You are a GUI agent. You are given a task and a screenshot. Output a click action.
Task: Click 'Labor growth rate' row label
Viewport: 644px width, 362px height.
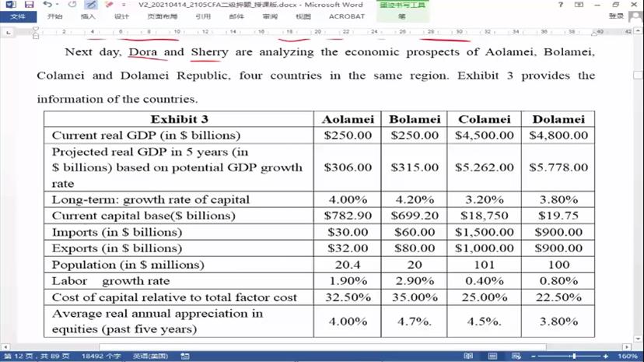[x=111, y=281]
